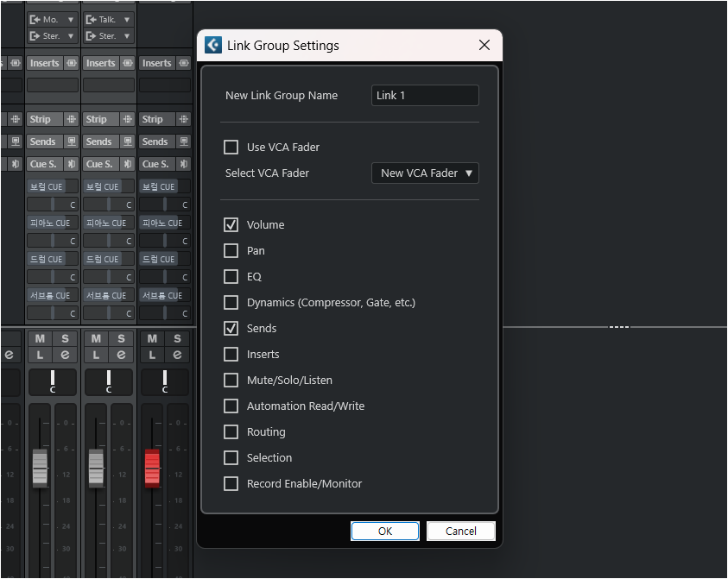The image size is (728, 579).
Task: Click bypass icon beside Inserts on Talk. channel
Action: (127, 63)
